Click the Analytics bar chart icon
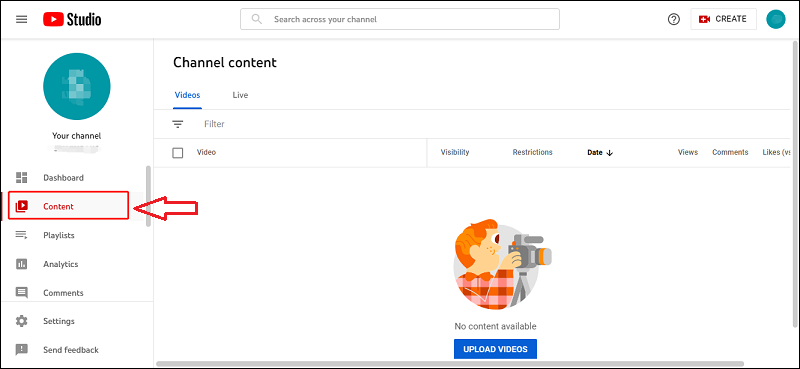This screenshot has width=800, height=369. pos(21,264)
